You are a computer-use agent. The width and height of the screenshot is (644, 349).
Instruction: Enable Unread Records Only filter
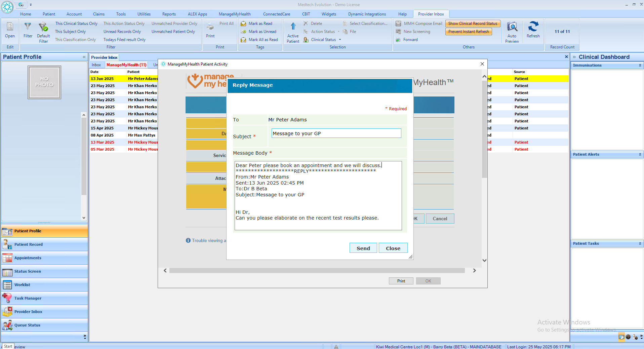tap(122, 32)
